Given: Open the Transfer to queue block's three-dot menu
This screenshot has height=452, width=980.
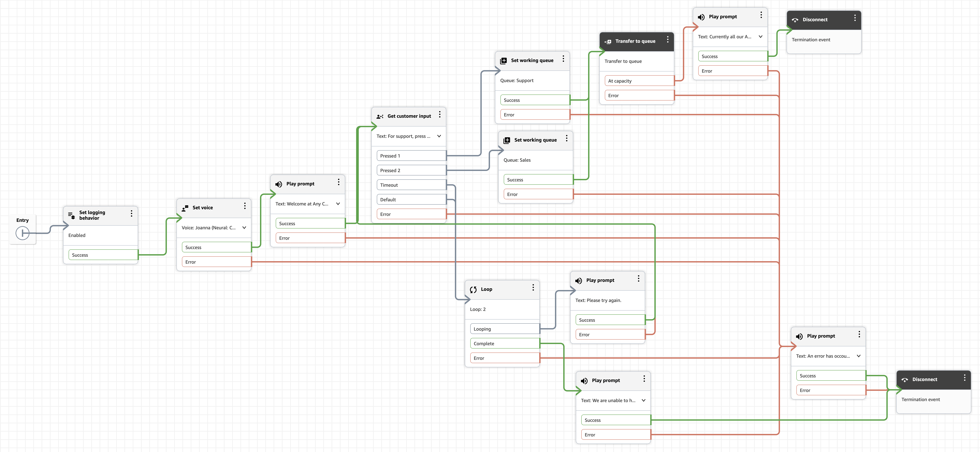Looking at the screenshot, I should click(668, 40).
